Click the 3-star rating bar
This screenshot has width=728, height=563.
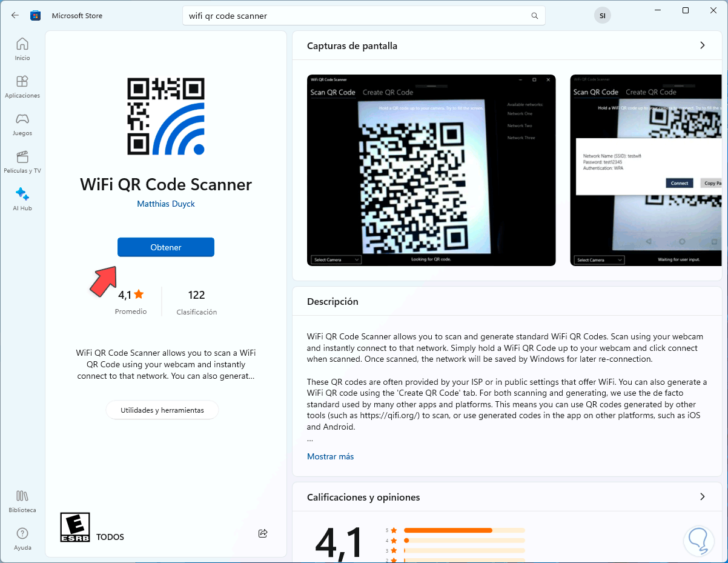tap(465, 551)
